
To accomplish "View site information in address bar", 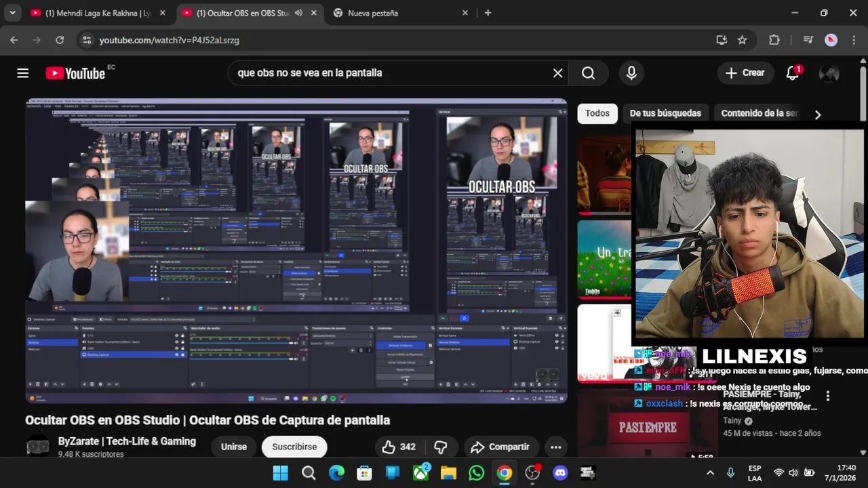I will click(x=86, y=40).
